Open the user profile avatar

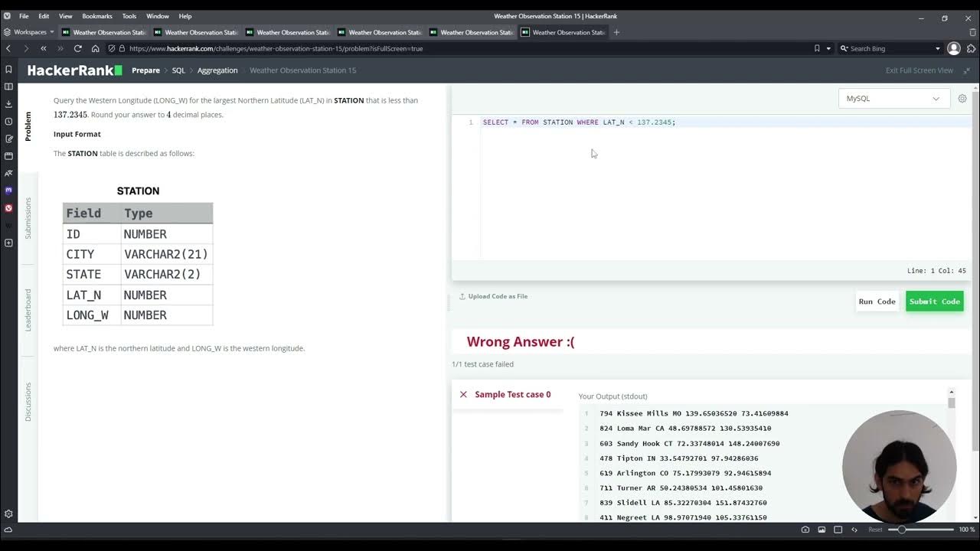pos(954,48)
